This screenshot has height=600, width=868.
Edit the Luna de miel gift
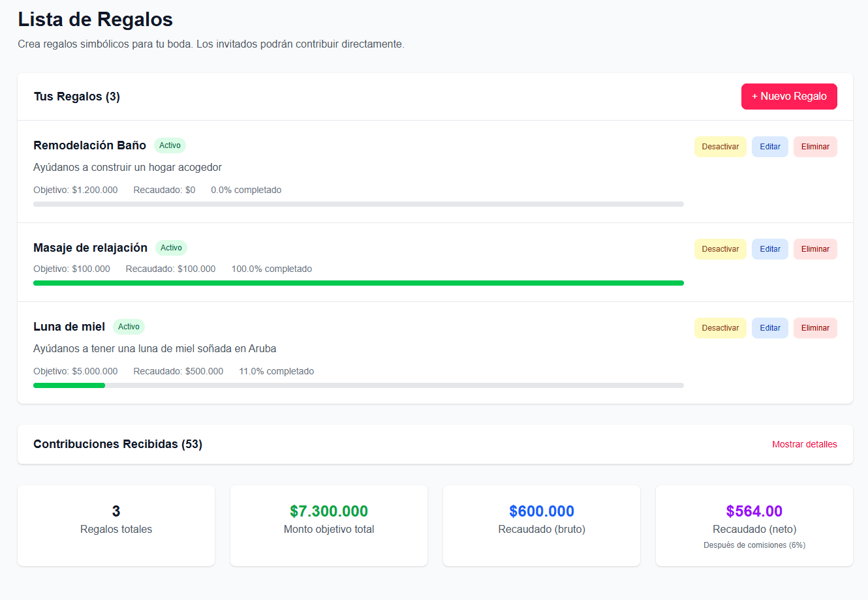769,328
